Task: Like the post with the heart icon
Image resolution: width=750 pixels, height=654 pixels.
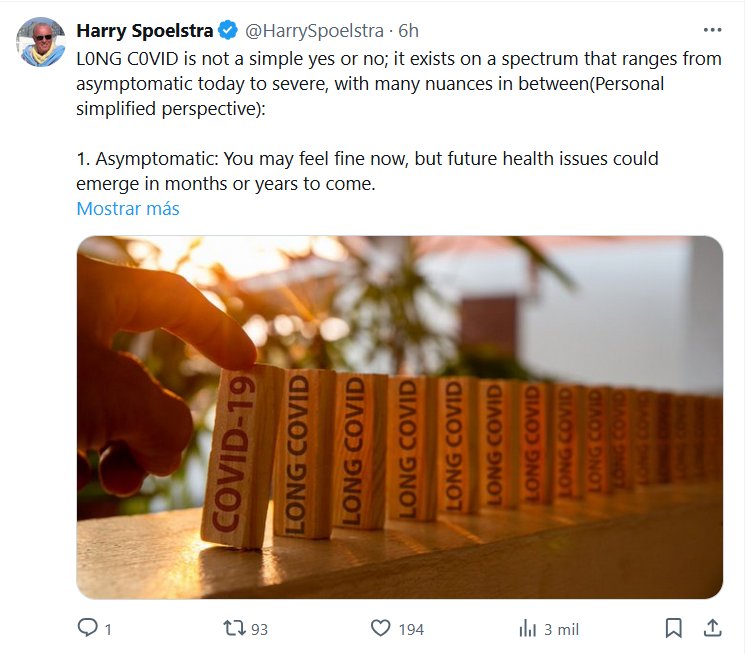Action: tap(380, 628)
